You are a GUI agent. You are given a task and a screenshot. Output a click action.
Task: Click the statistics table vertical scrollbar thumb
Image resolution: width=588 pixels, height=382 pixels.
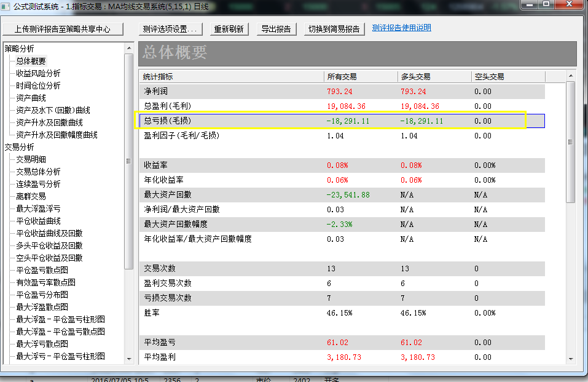click(x=570, y=141)
